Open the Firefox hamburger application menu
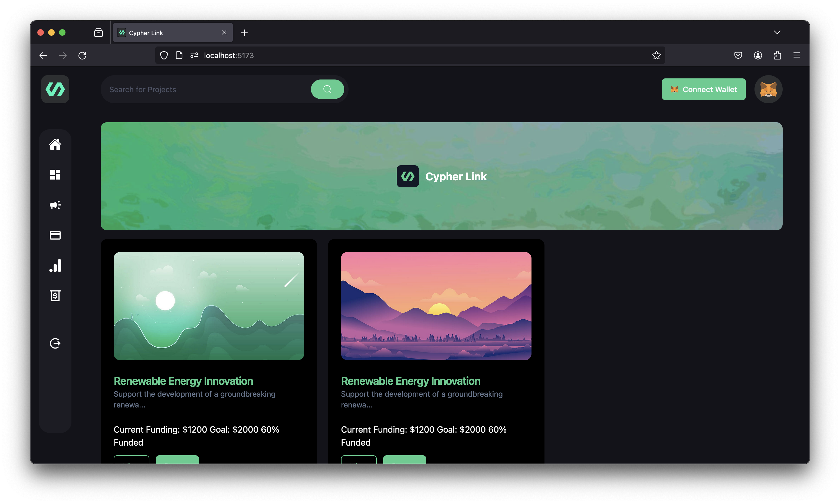The width and height of the screenshot is (840, 504). point(796,55)
